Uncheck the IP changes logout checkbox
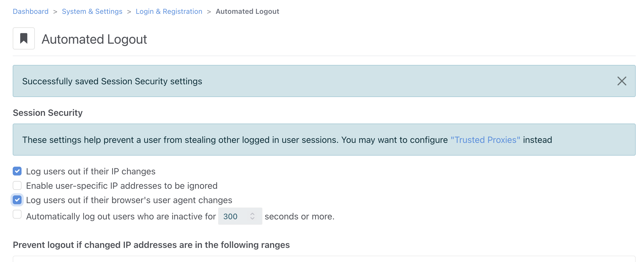Viewport: 644px width, 262px height. 17,171
